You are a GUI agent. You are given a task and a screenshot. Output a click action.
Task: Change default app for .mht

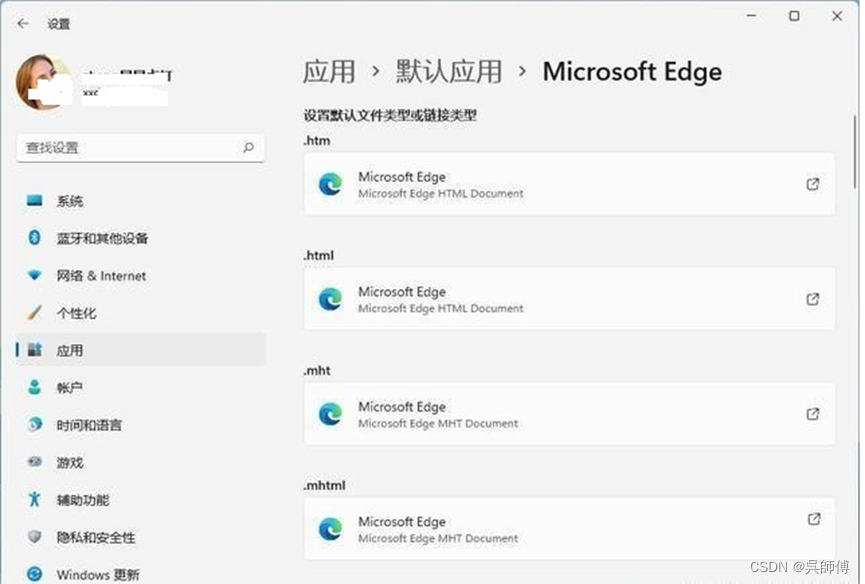[569, 414]
